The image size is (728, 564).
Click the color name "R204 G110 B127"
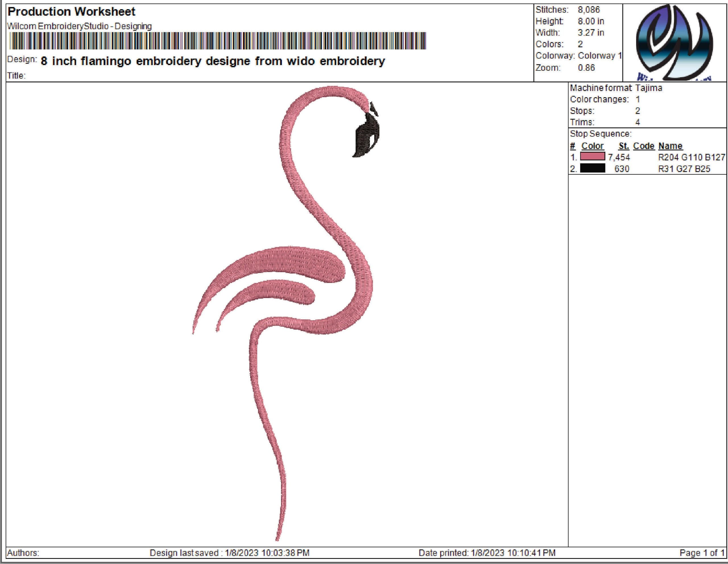(692, 157)
